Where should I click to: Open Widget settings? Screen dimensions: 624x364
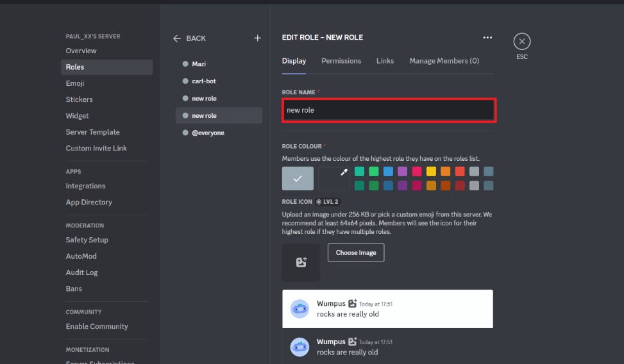(106, 116)
